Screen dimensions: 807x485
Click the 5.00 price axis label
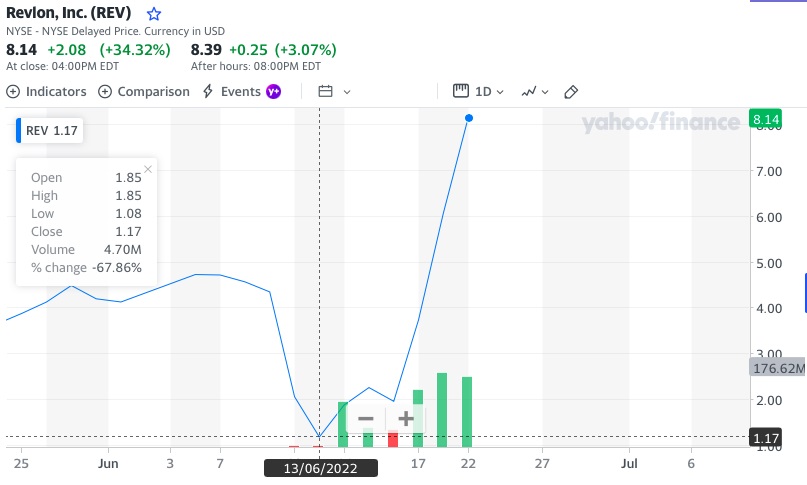[769, 263]
